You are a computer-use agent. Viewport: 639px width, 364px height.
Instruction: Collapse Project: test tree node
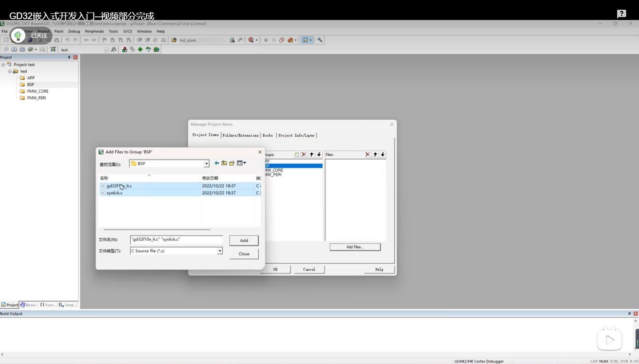3,64
